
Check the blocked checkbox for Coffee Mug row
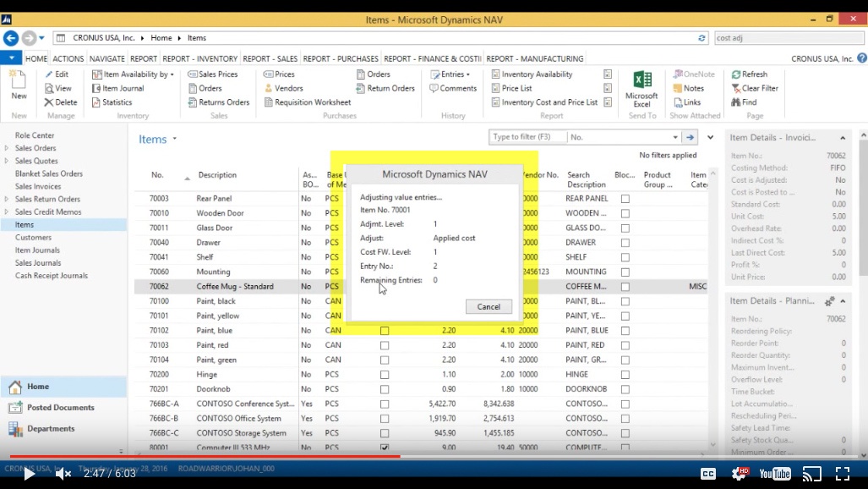[625, 288]
